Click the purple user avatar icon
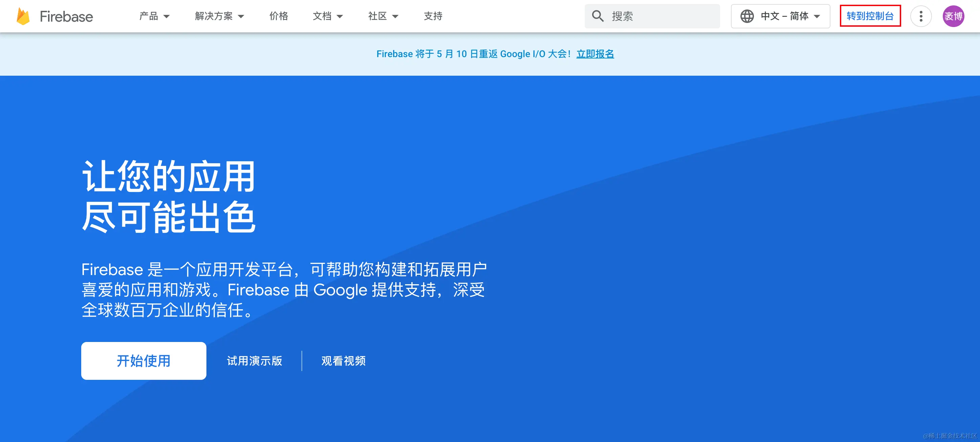The width and height of the screenshot is (980, 442). 953,16
